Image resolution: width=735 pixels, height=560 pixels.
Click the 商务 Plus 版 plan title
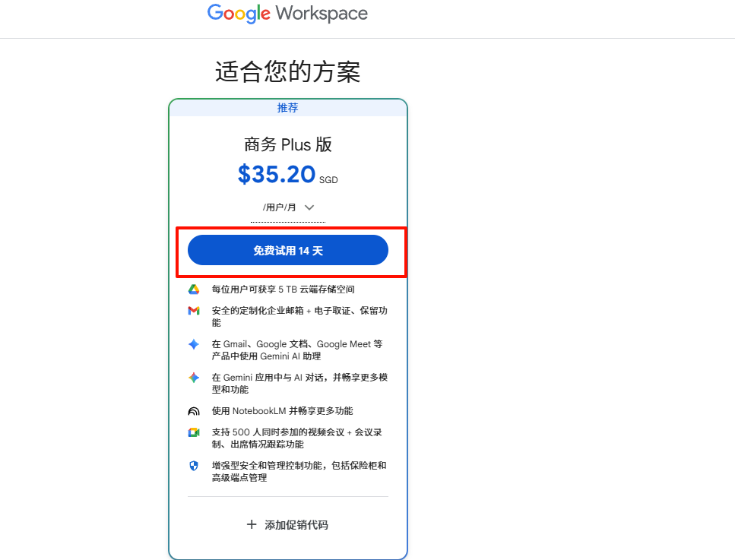coord(287,144)
